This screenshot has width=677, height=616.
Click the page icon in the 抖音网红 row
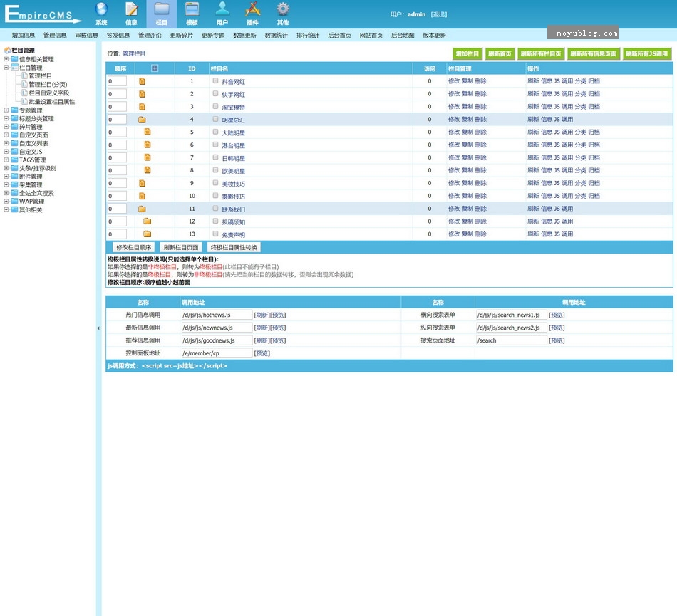click(142, 81)
